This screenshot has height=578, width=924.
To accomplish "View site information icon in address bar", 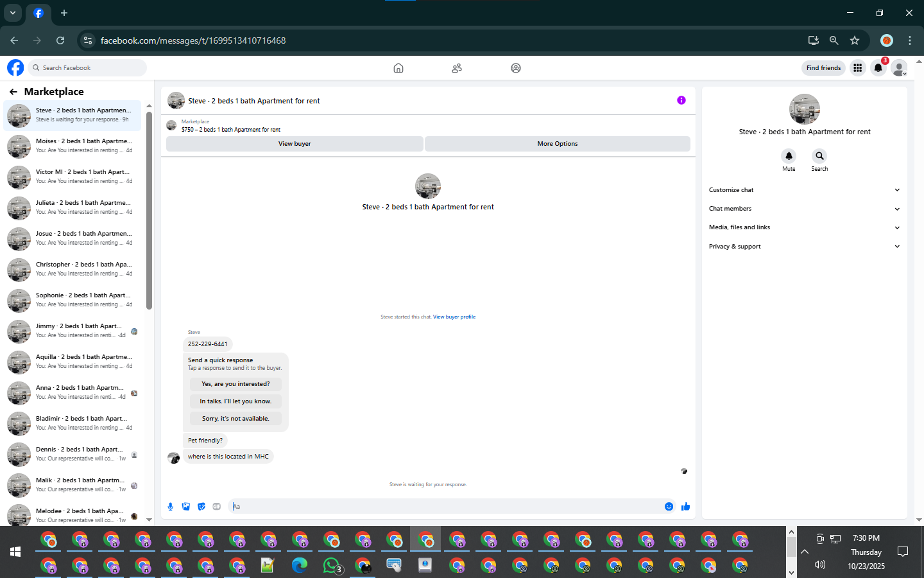I will coord(88,40).
